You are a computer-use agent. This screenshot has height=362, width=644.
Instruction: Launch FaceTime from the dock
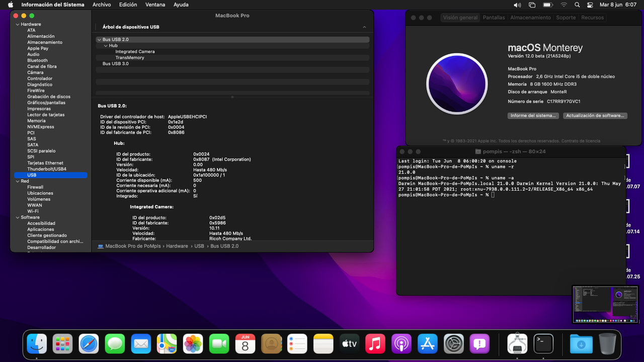pos(219,344)
